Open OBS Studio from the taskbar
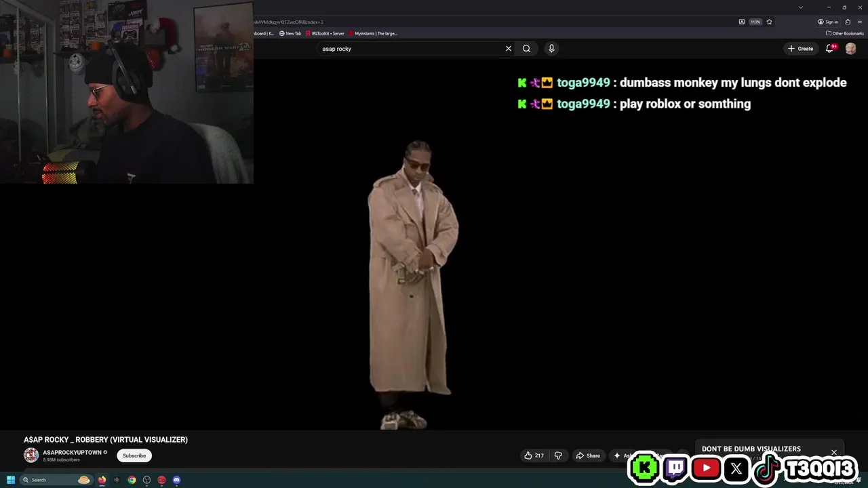 click(x=146, y=480)
